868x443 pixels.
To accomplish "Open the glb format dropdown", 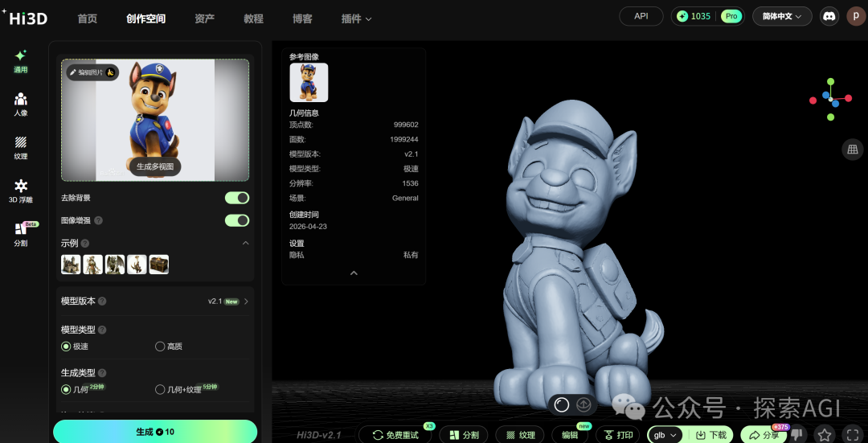I will [665, 435].
